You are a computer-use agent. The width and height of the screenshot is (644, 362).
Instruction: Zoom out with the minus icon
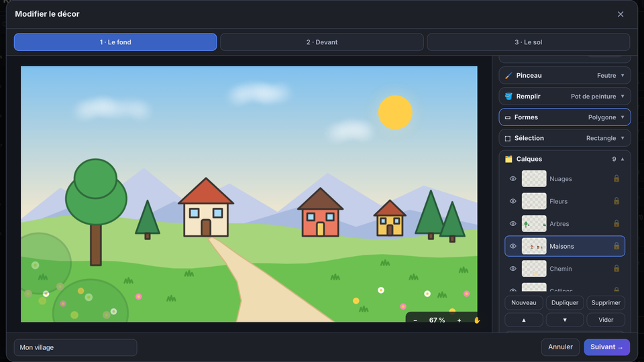pyautogui.click(x=415, y=320)
